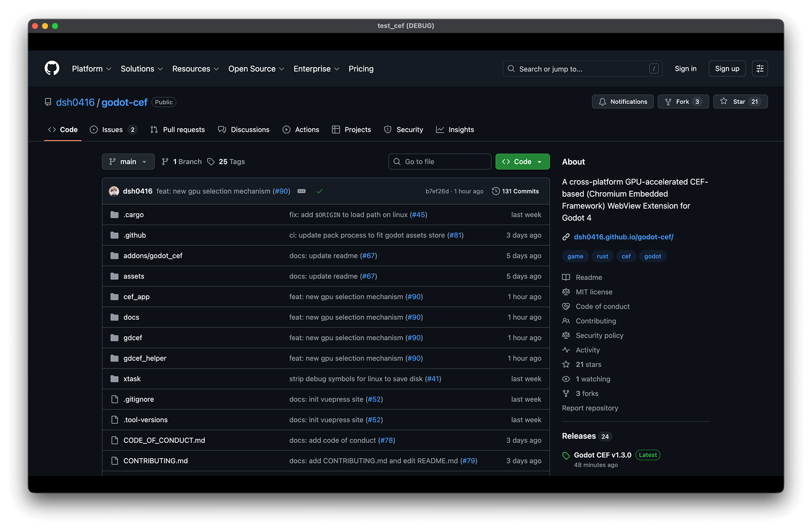Open the header appearance settings icon
The image size is (812, 530).
tap(760, 69)
